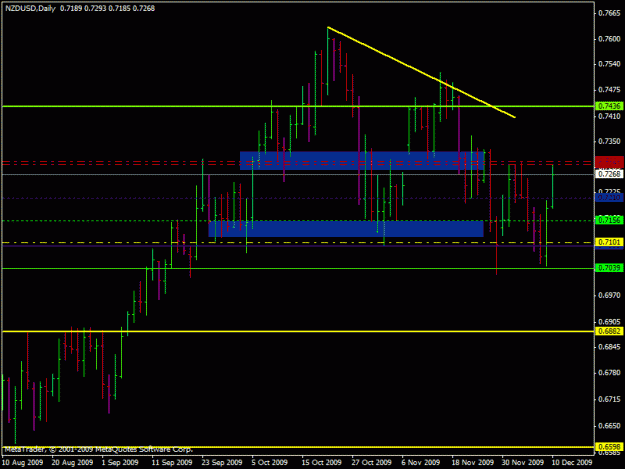Click the 18 Nov 2009 date label

472,462
